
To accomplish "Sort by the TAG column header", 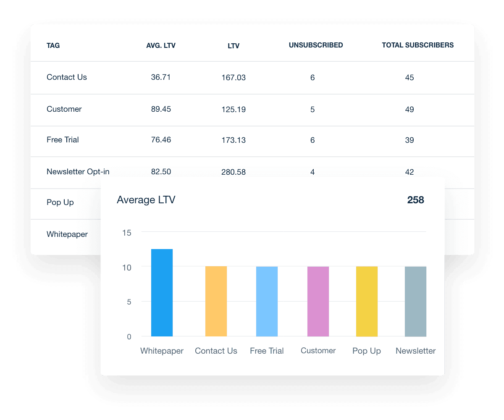I will pyautogui.click(x=53, y=45).
